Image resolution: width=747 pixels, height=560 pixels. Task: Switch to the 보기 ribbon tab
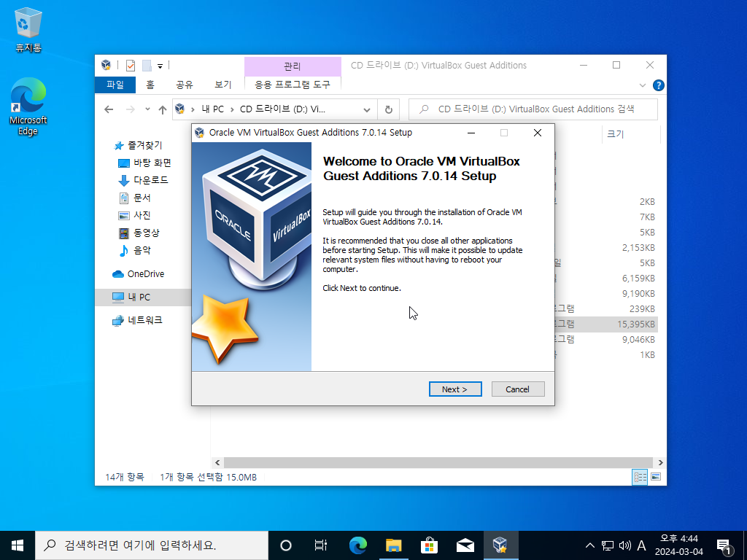coord(223,85)
